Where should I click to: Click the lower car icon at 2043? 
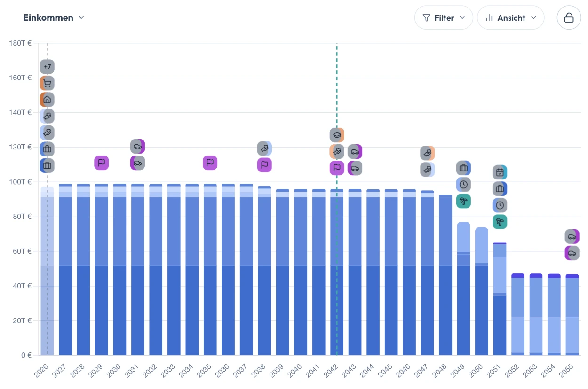[355, 168]
